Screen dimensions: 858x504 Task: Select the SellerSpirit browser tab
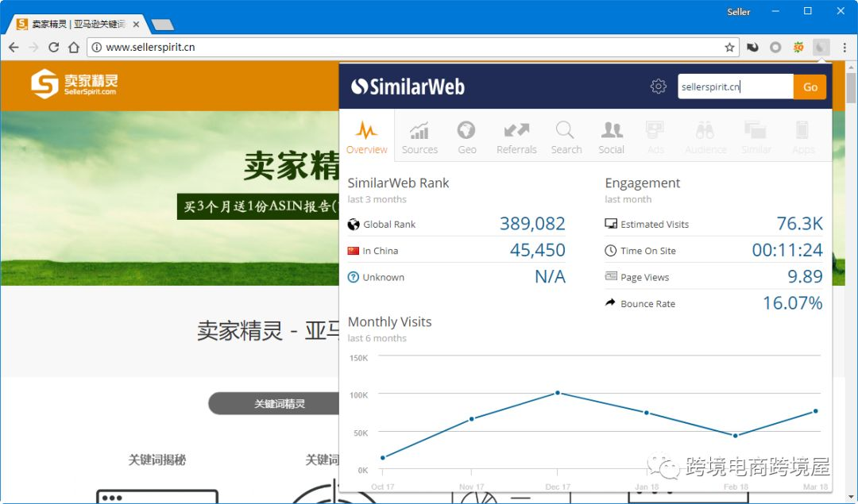(78, 25)
